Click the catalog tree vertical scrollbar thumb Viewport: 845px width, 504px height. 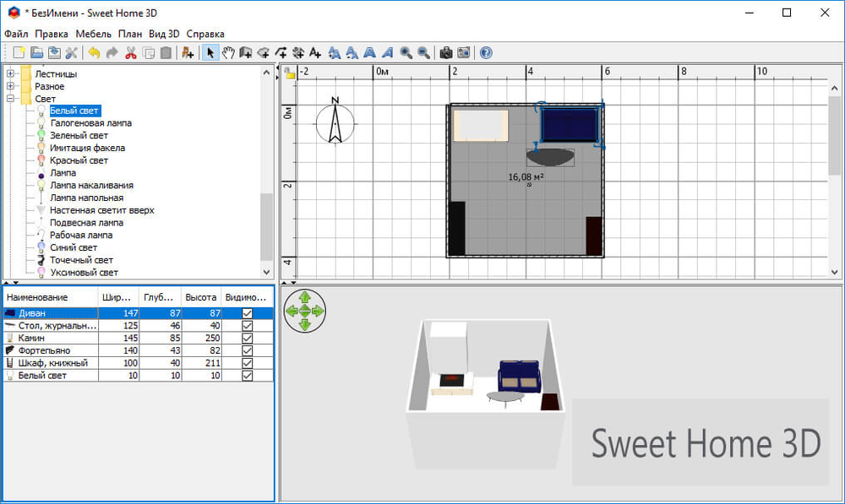click(x=267, y=226)
